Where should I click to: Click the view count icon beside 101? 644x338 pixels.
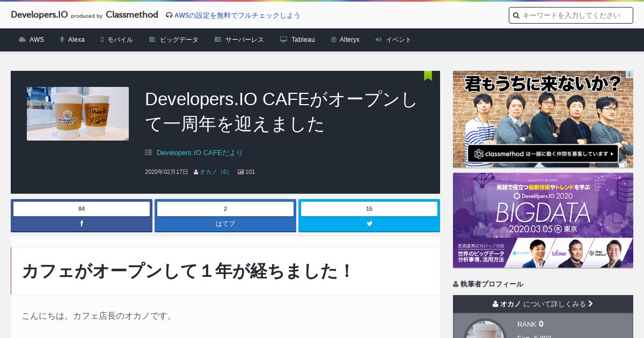pos(241,172)
